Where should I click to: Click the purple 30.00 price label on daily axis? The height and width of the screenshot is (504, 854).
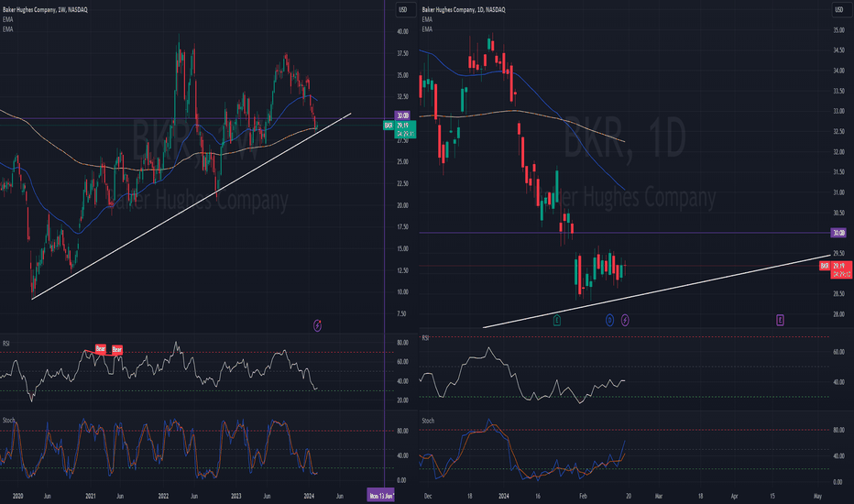838,233
